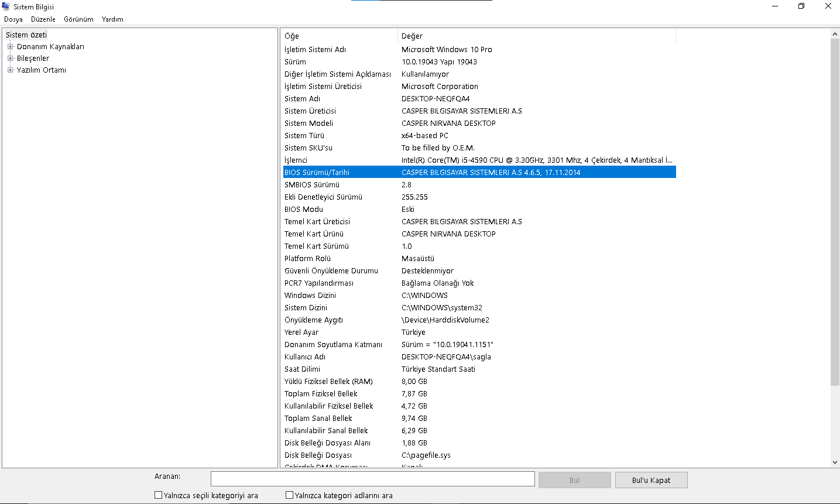Image resolution: width=840 pixels, height=504 pixels.
Task: Select the İşlemci row
Action: [x=479, y=160]
